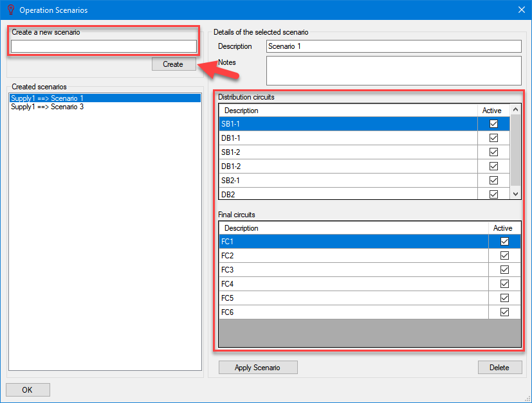This screenshot has width=532, height=403.
Task: Click the Delete button
Action: click(x=499, y=368)
